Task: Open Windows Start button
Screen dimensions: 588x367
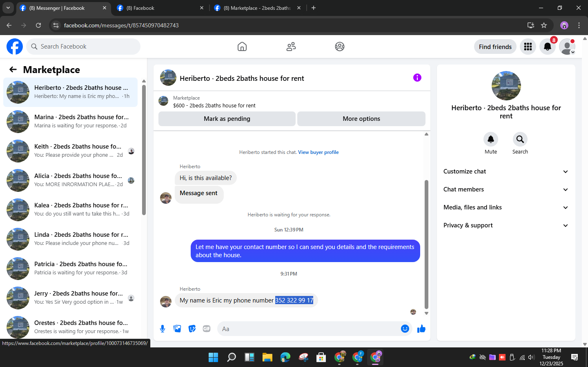Action: pos(213,357)
